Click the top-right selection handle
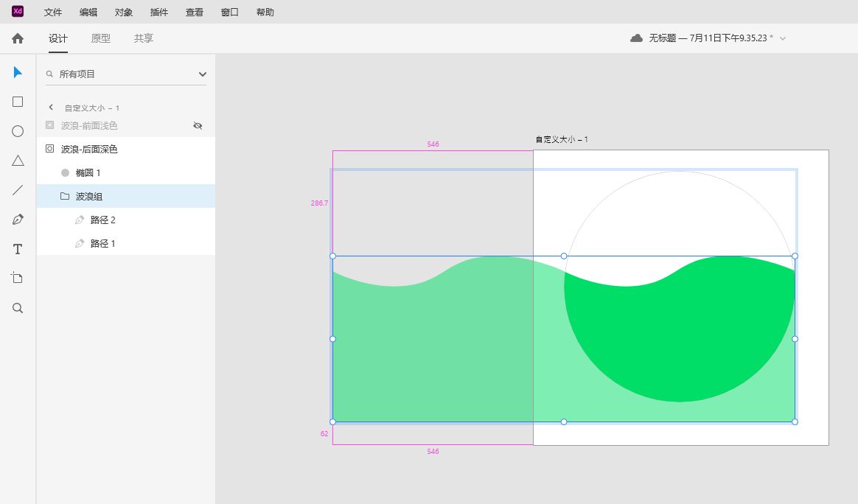The width and height of the screenshot is (858, 504). pyautogui.click(x=795, y=256)
